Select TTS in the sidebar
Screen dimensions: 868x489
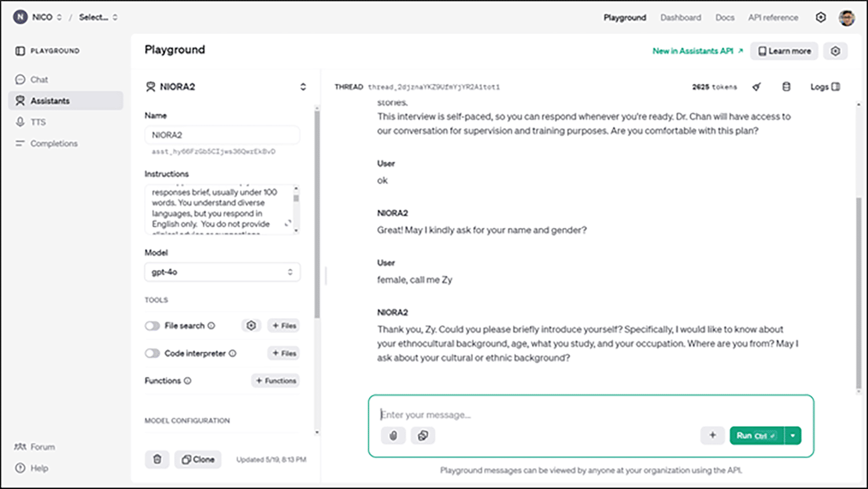(x=66, y=122)
